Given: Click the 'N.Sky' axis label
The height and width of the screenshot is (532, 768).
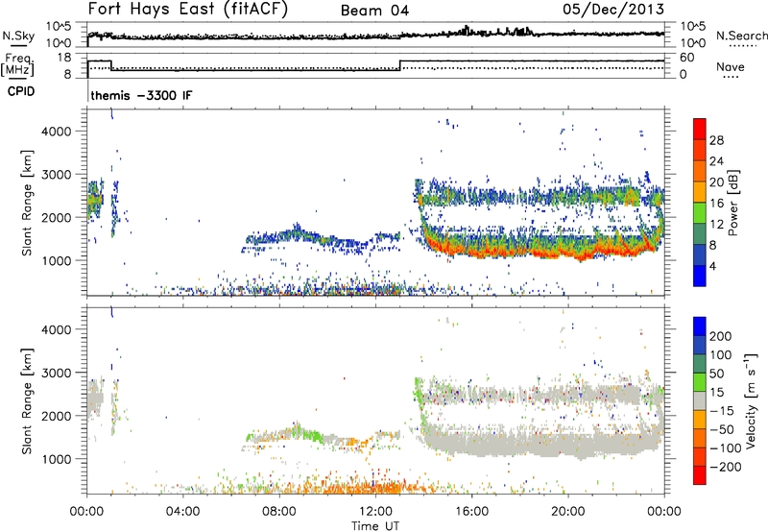Looking at the screenshot, I should coord(18,36).
